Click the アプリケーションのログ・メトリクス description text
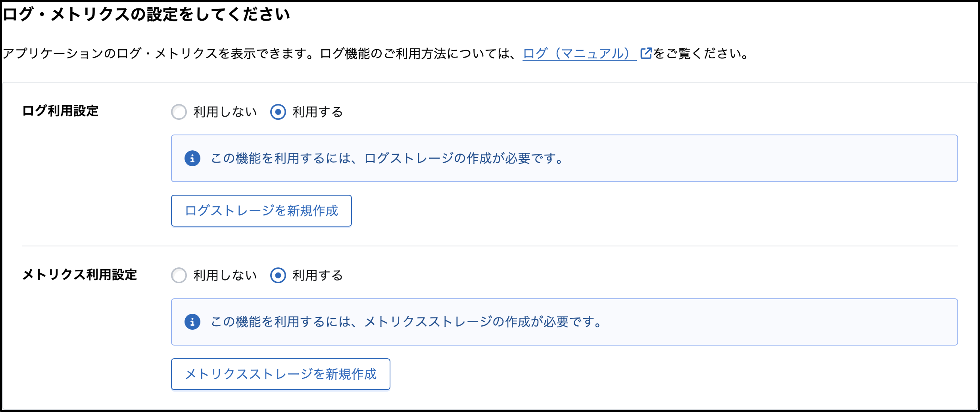This screenshot has height=412, width=980. (259, 53)
